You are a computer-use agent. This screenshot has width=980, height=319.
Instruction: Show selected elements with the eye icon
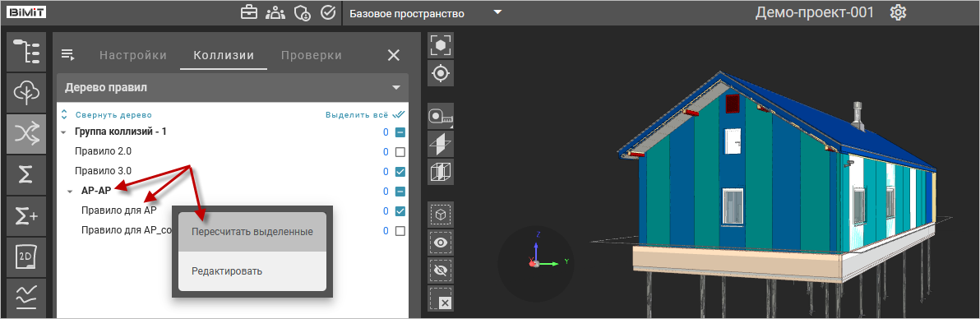pyautogui.click(x=441, y=243)
